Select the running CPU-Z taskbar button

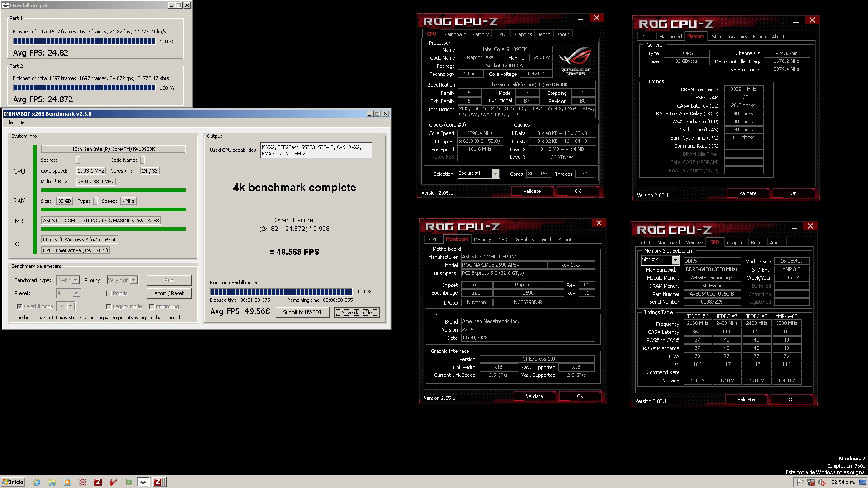(158, 482)
